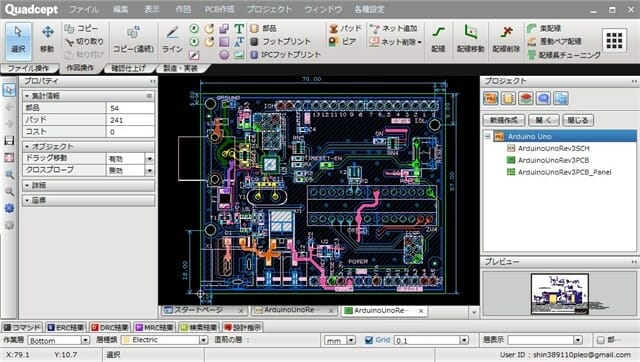
Task: Open the ERC結果 bottom tab
Action: click(65, 327)
